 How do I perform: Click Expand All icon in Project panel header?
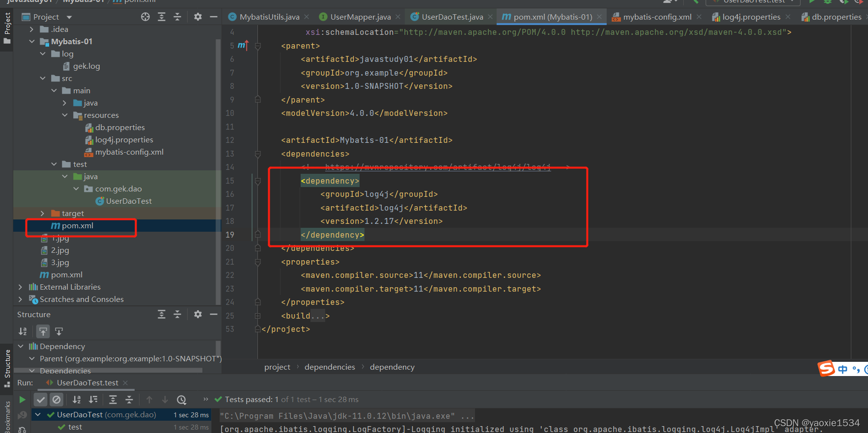pos(162,17)
